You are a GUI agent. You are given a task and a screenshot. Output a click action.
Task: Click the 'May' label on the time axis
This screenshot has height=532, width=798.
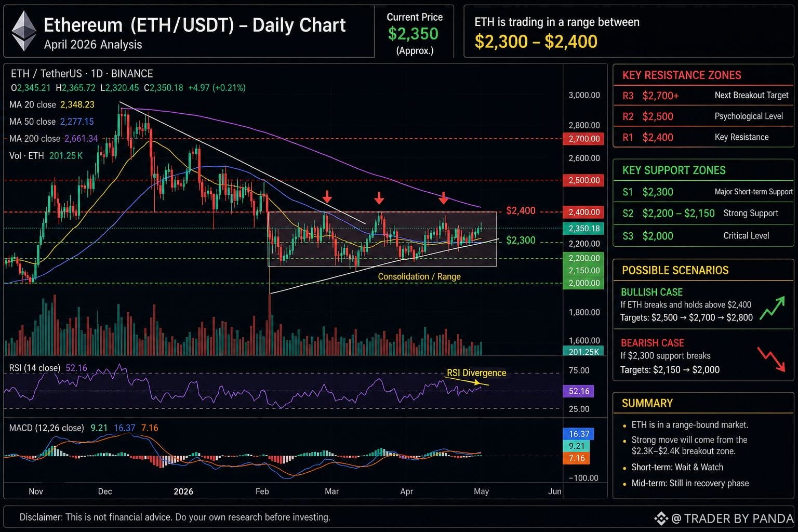tap(482, 491)
